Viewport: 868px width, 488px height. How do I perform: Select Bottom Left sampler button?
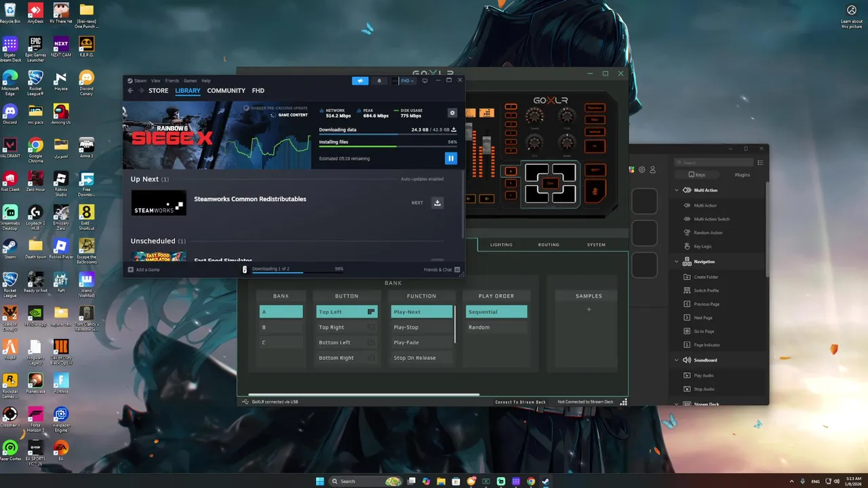coord(347,342)
